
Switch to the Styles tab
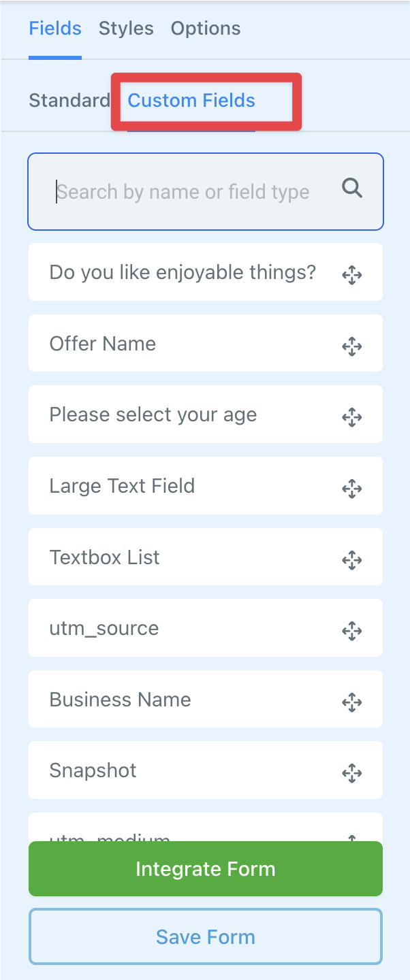click(x=126, y=29)
